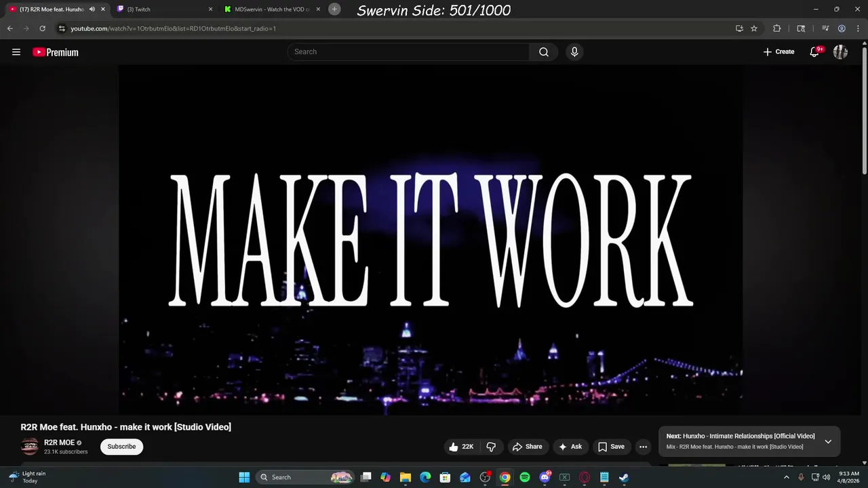Click the search magnifier button
Screen dimensions: 868x488
544,52
